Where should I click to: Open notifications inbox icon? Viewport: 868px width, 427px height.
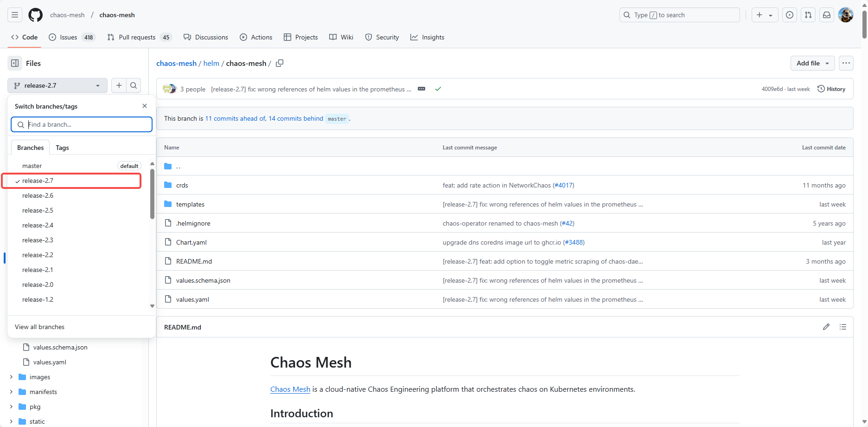click(827, 15)
